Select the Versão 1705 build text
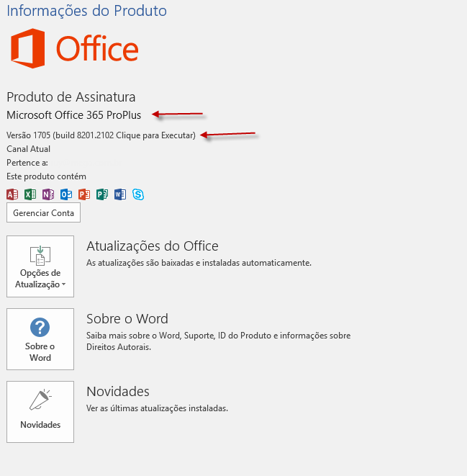Viewport: 467px width, 476px height. point(101,135)
